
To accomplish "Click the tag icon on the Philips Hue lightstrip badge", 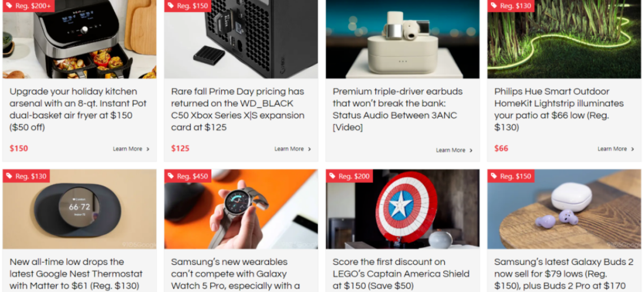I will point(494,6).
